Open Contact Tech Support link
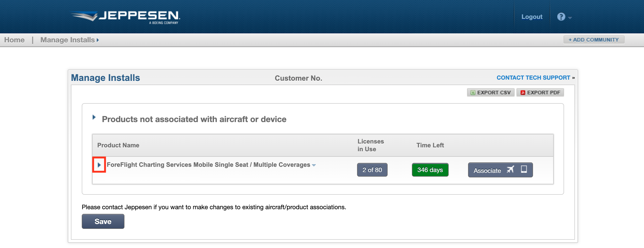This screenshot has height=248, width=644. pos(533,78)
